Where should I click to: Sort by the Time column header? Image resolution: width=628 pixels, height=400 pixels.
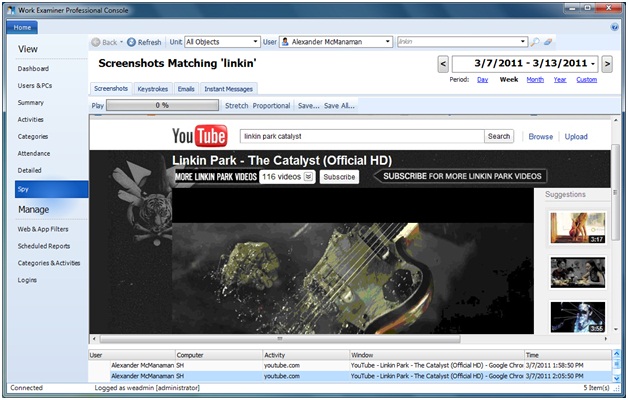point(568,355)
